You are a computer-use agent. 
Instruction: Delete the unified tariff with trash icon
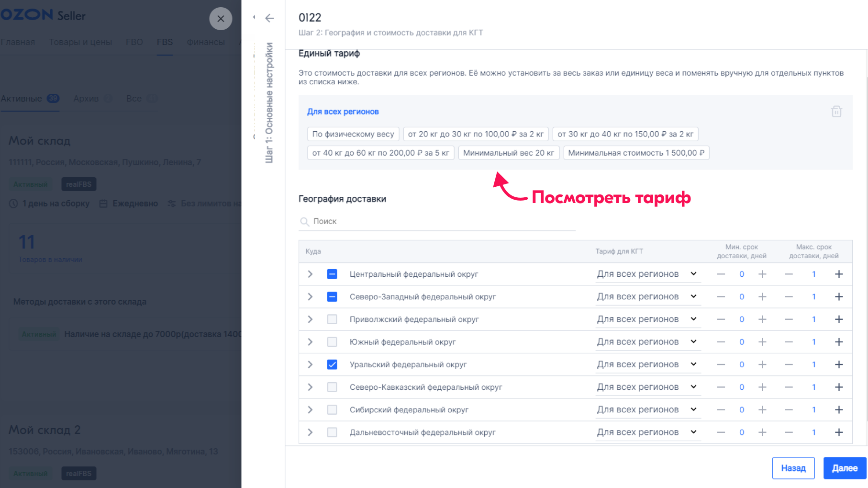coord(836,112)
